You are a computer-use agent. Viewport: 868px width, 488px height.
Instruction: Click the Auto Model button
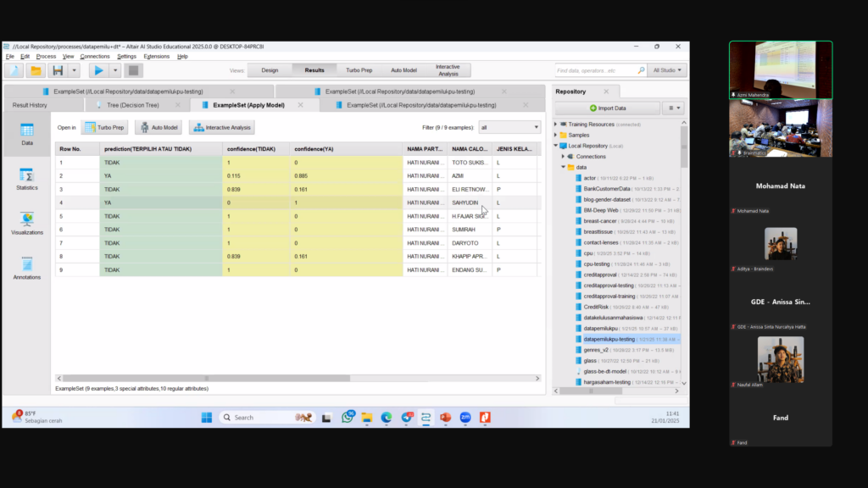click(159, 127)
